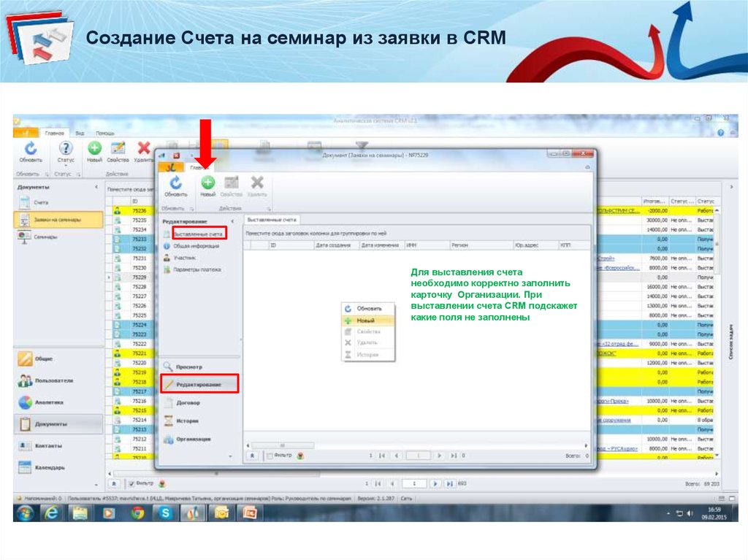
Task: Open Internet Explorer from taskbar
Action: point(52,513)
